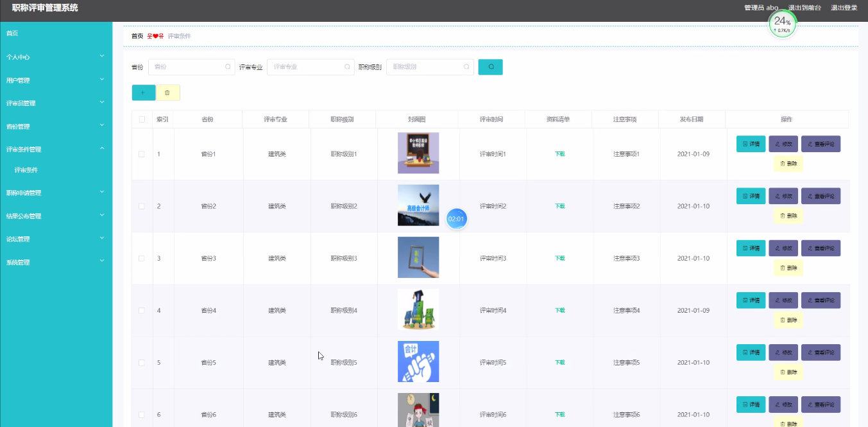
Task: Click 删除 for row 省份4
Action: pos(788,320)
